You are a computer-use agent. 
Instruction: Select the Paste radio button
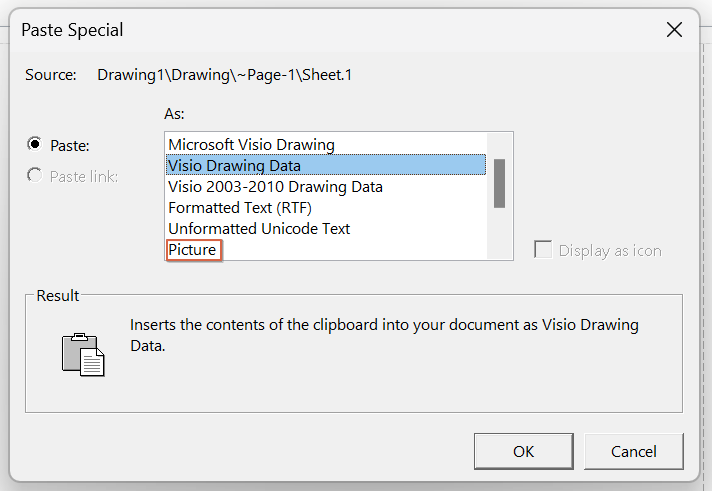[35, 144]
